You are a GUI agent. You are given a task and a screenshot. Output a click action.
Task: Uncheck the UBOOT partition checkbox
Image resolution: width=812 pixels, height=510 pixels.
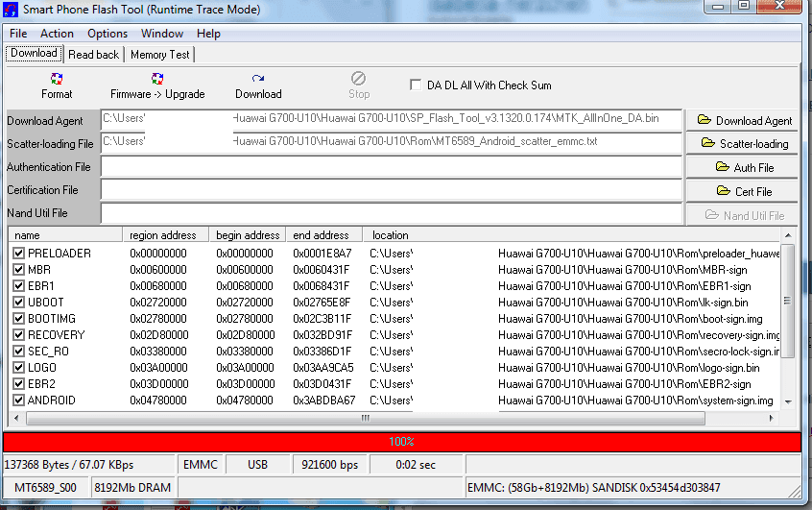tap(18, 303)
